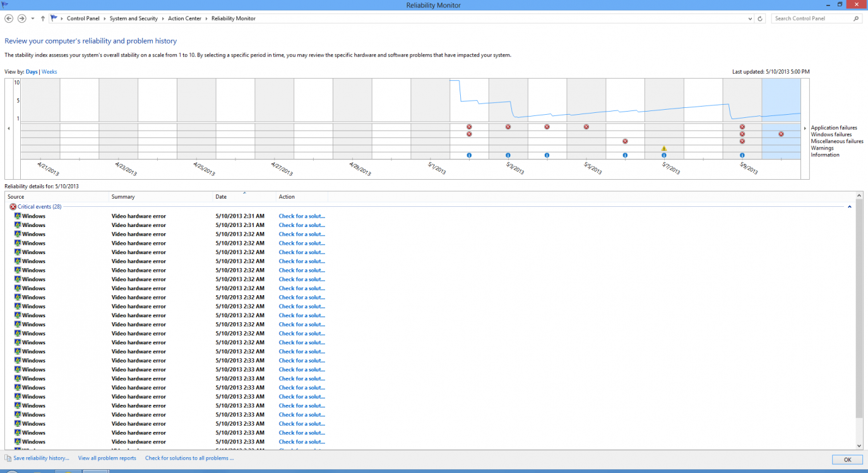Select Windows failure icon for May 2

(x=469, y=134)
